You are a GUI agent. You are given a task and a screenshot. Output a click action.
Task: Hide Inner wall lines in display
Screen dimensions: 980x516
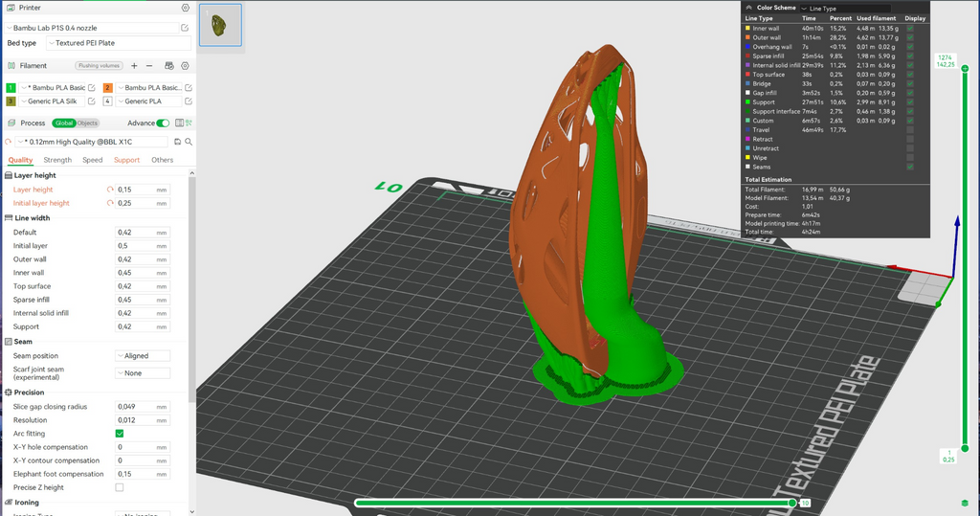[910, 28]
